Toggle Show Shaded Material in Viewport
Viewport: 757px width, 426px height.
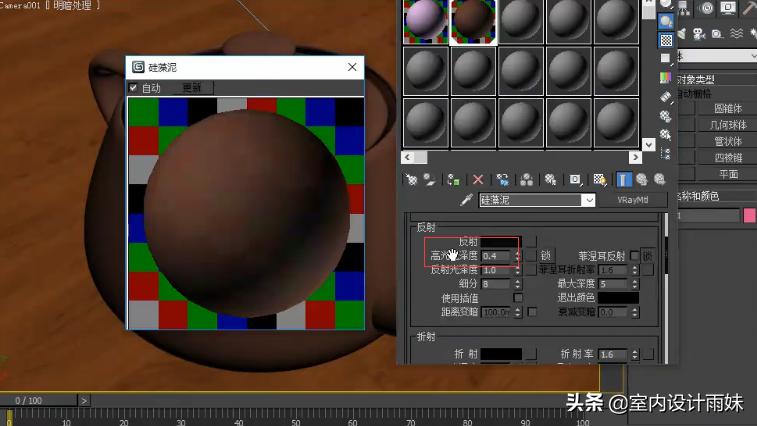pos(600,180)
